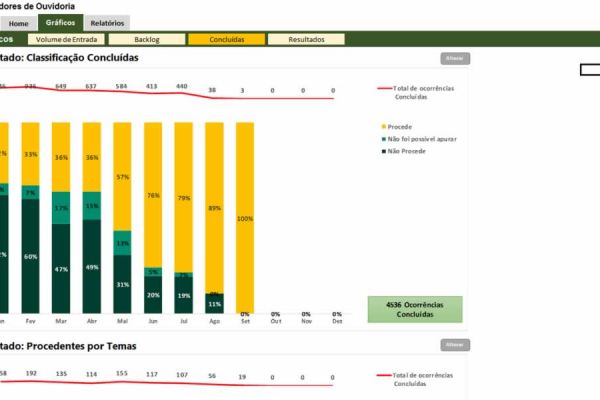Screen dimensions: 600x400
Task: Switch to the Gráficos tab
Action: [x=58, y=22]
